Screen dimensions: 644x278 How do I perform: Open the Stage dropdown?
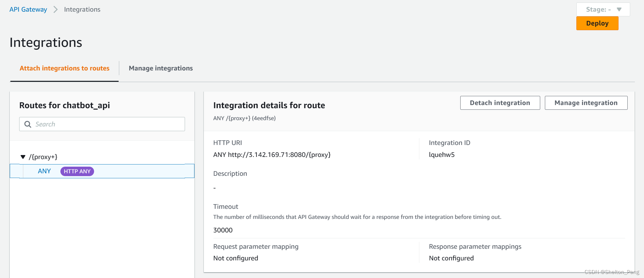pyautogui.click(x=602, y=9)
